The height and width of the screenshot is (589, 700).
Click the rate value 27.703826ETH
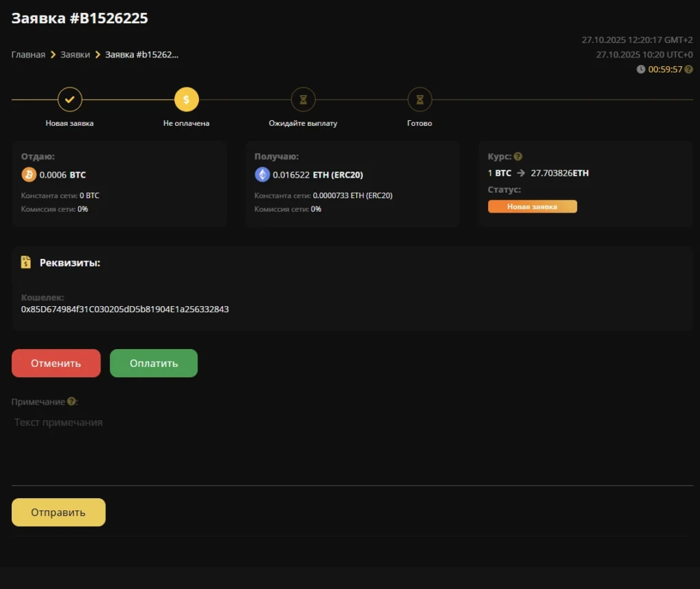pos(560,173)
